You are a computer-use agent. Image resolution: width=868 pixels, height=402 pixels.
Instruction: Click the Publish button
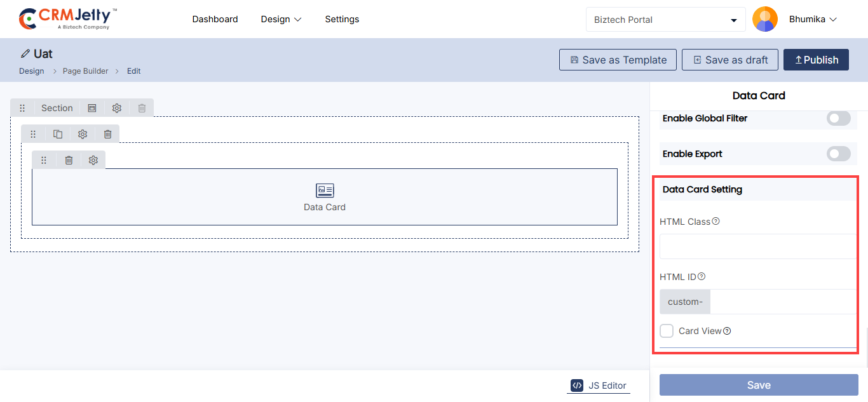pos(816,60)
